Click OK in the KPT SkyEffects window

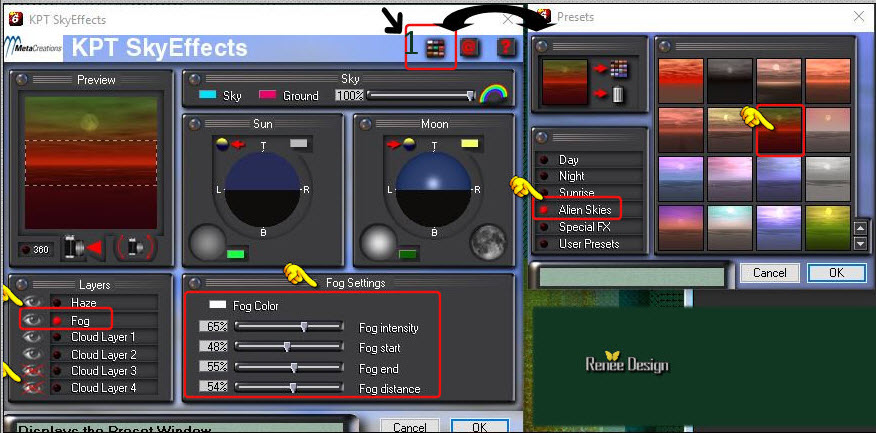[479, 426]
